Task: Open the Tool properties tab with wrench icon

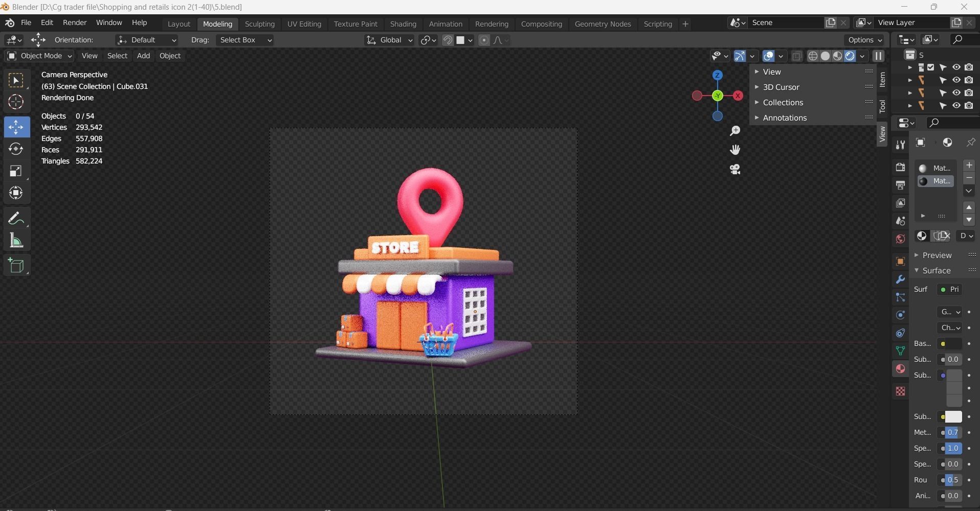Action: click(x=900, y=145)
